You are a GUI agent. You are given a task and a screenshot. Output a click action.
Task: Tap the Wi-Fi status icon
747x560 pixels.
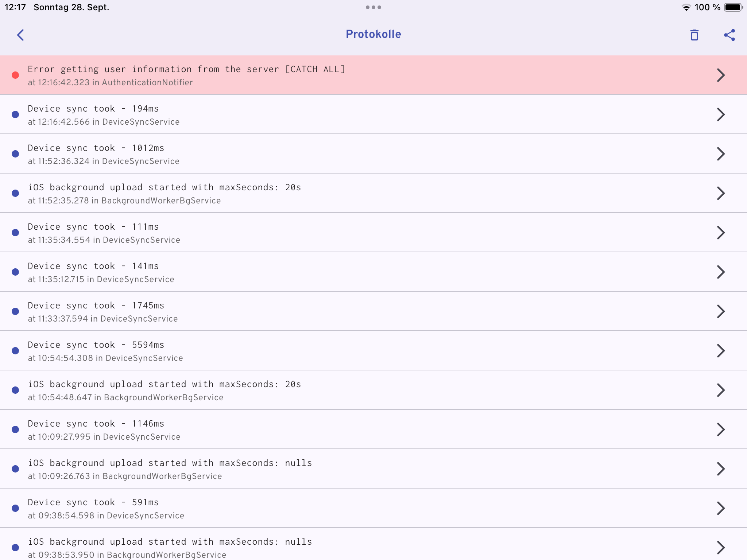point(686,8)
